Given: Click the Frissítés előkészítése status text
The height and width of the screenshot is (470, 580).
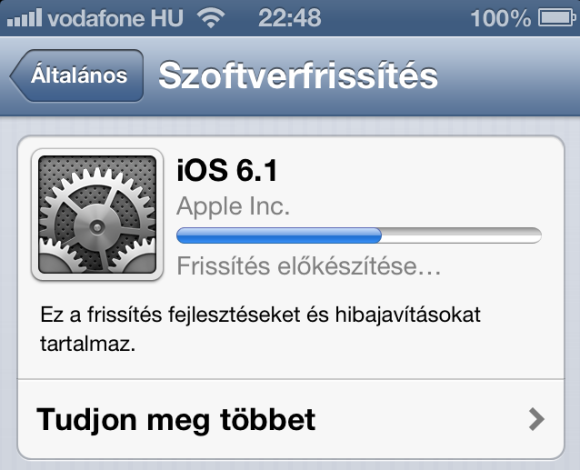Looking at the screenshot, I should (309, 266).
